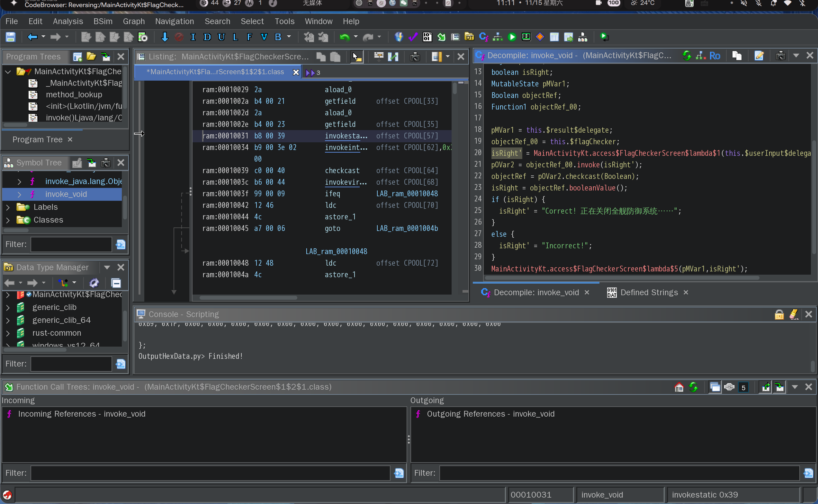The width and height of the screenshot is (818, 504).
Task: Toggle Ro read-only button in Decompile header
Action: (x=715, y=56)
